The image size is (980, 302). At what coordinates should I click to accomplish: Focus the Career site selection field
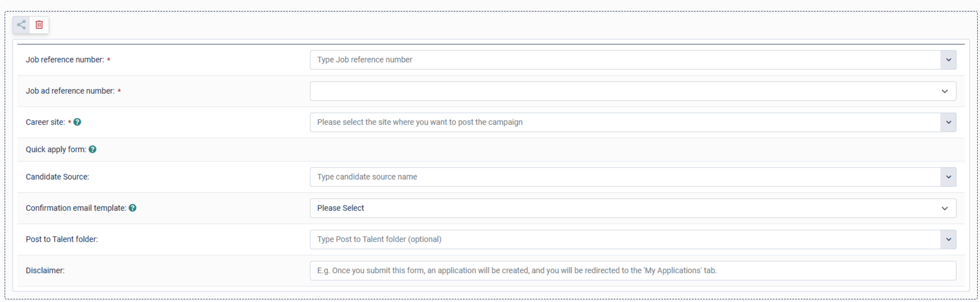pos(625,122)
